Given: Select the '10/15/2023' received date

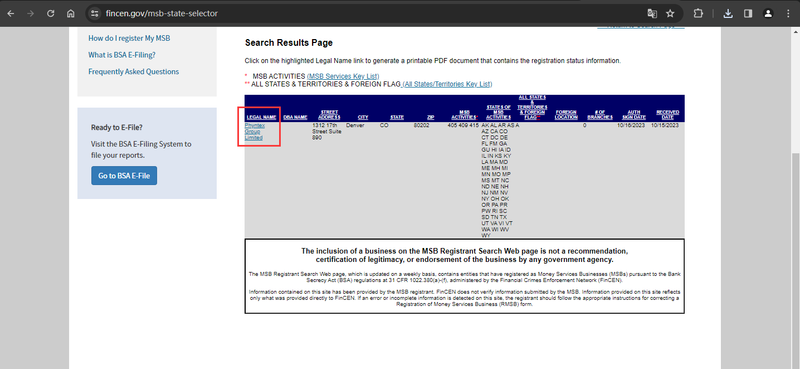Looking at the screenshot, I should [x=665, y=125].
